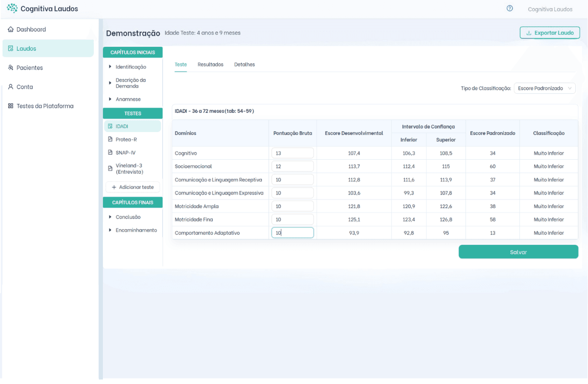Select the Protea-R test

click(133, 140)
